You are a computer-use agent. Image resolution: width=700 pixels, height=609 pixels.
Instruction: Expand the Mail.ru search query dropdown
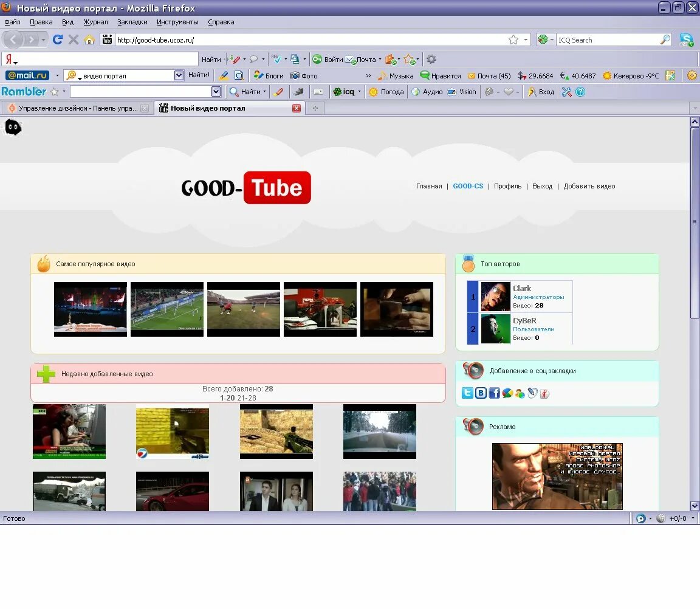(179, 75)
